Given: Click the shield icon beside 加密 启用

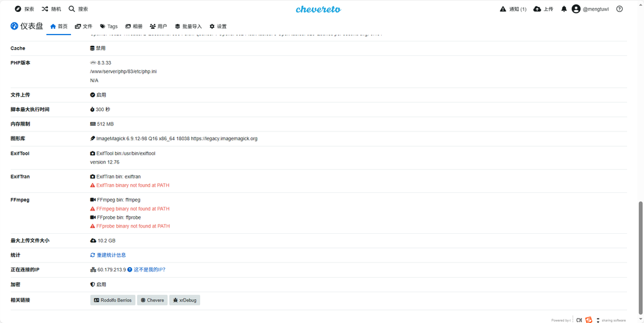Looking at the screenshot, I should coord(92,285).
